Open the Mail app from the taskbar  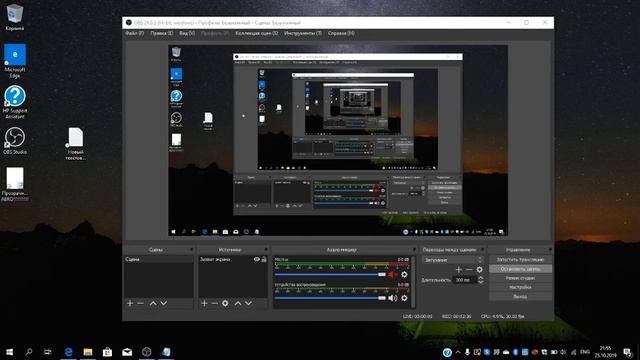[x=127, y=352]
